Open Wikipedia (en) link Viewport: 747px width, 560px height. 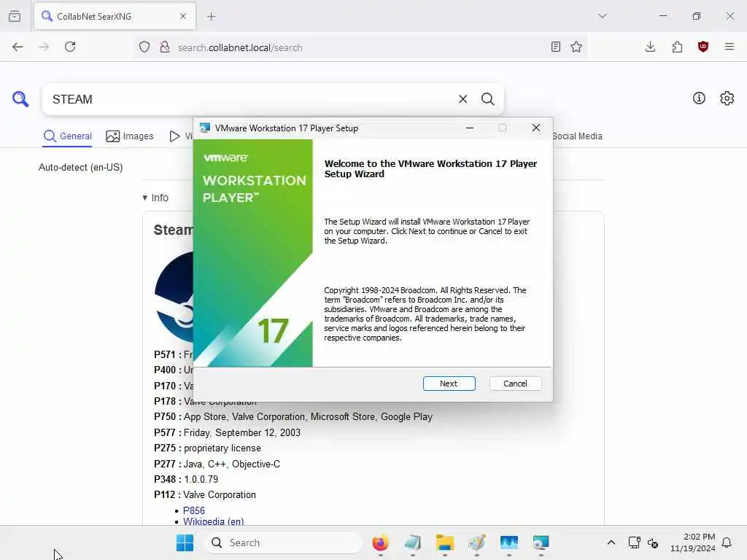tap(214, 521)
